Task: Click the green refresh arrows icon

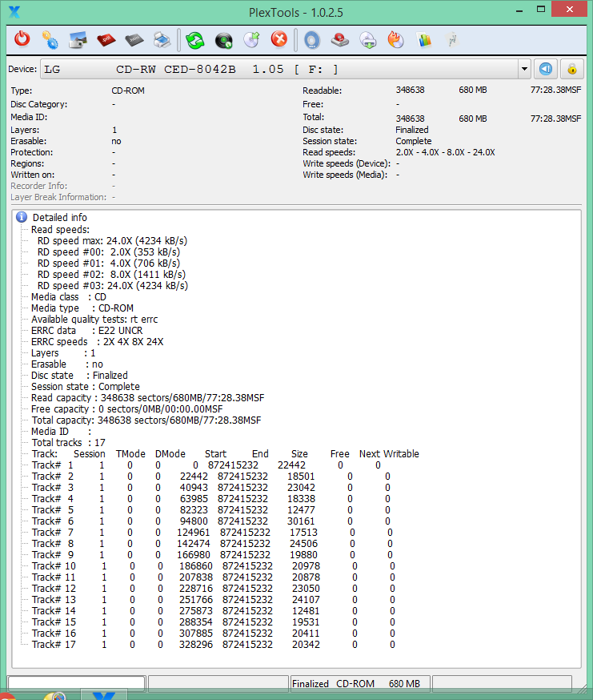Action: point(195,41)
